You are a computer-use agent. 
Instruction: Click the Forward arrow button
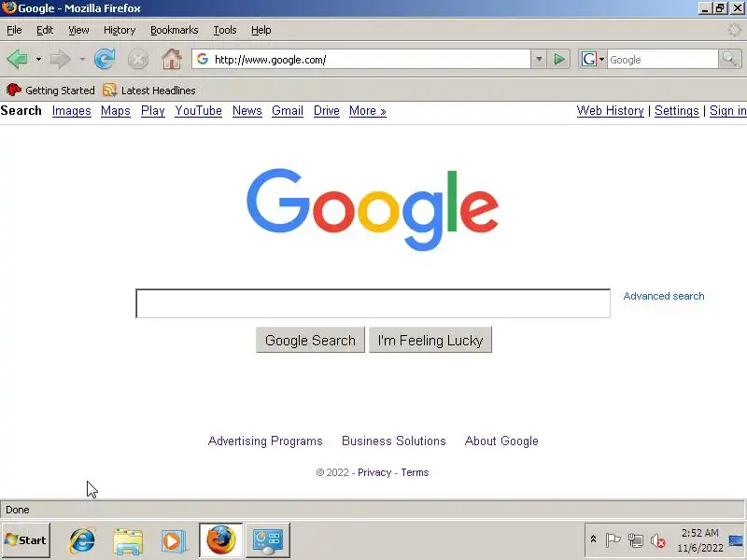tap(60, 60)
